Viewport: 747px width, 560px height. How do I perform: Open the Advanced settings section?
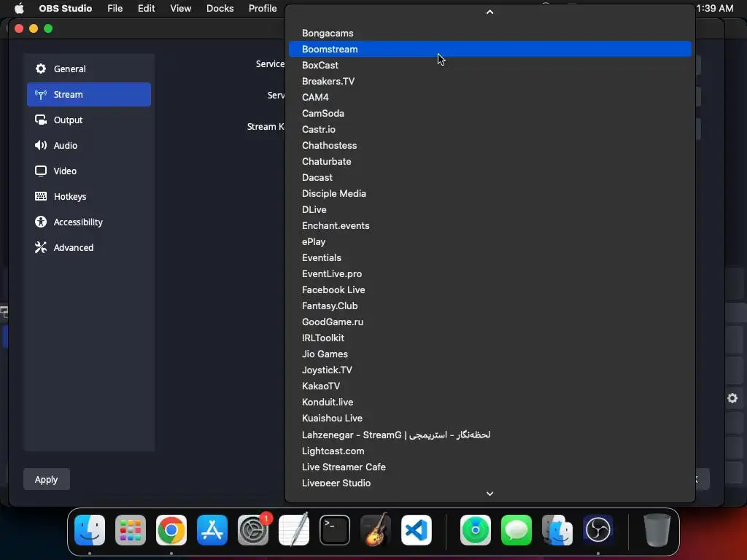pyautogui.click(x=88, y=248)
